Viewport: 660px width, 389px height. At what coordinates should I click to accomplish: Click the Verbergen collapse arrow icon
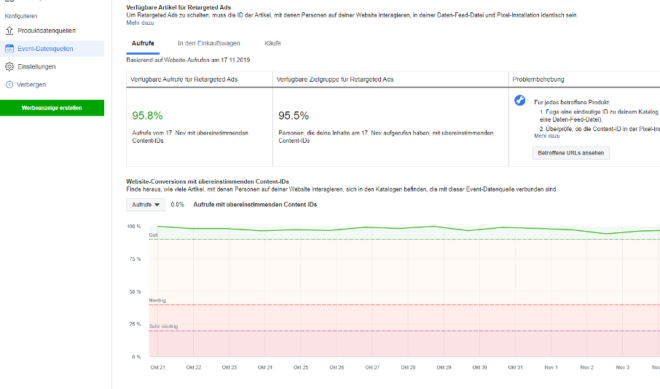click(9, 85)
